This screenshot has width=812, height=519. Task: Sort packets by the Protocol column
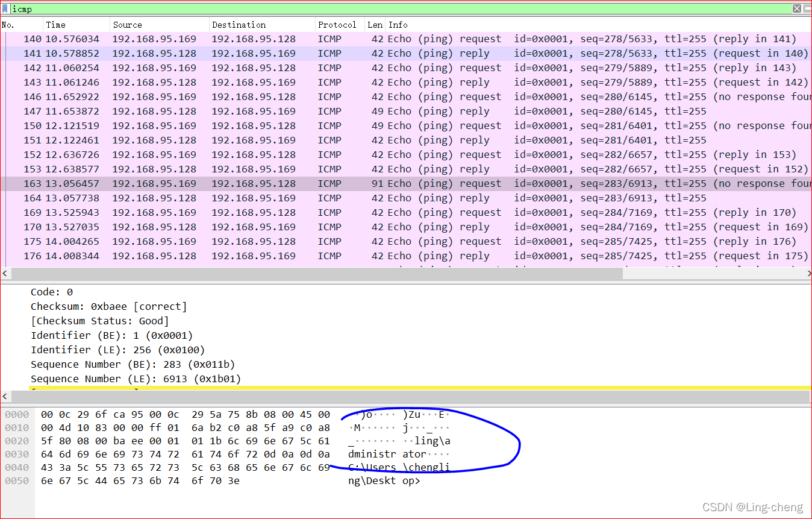[x=337, y=25]
